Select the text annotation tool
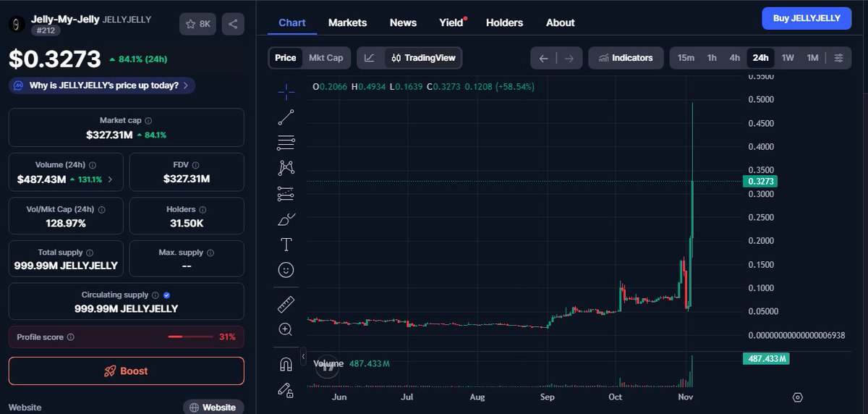This screenshot has height=414, width=868. [286, 244]
